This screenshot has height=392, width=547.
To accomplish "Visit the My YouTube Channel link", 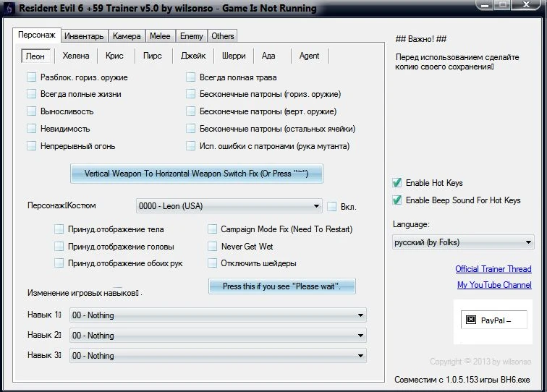I will (x=493, y=285).
